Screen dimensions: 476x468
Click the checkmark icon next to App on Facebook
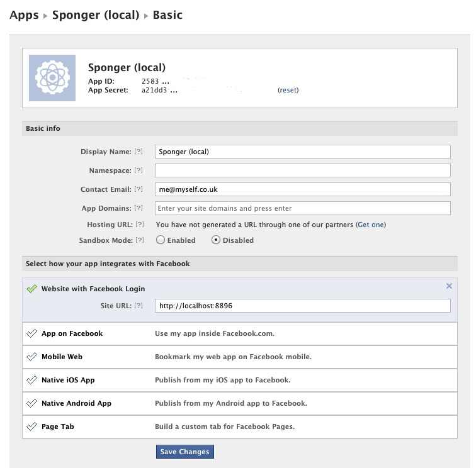(x=31, y=333)
